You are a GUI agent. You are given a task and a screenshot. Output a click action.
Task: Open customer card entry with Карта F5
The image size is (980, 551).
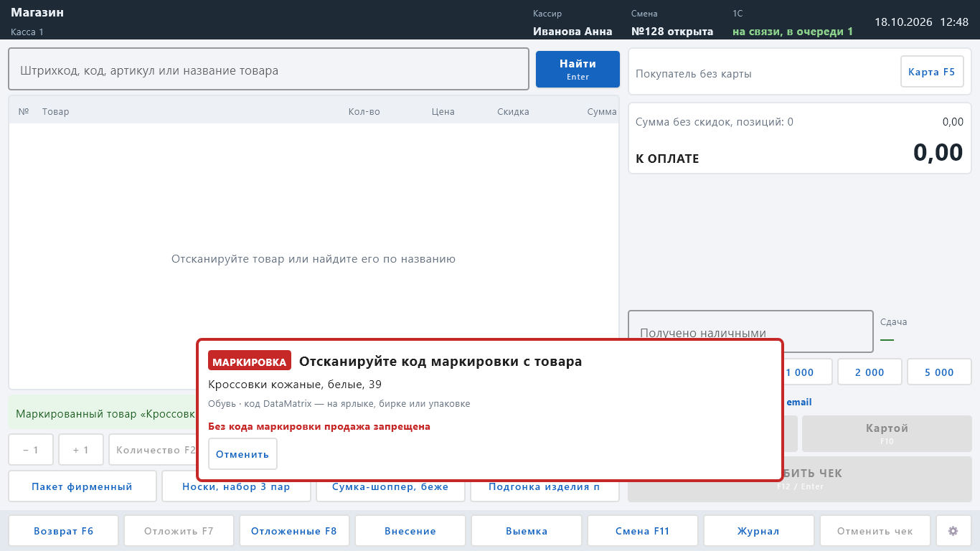[x=932, y=72]
